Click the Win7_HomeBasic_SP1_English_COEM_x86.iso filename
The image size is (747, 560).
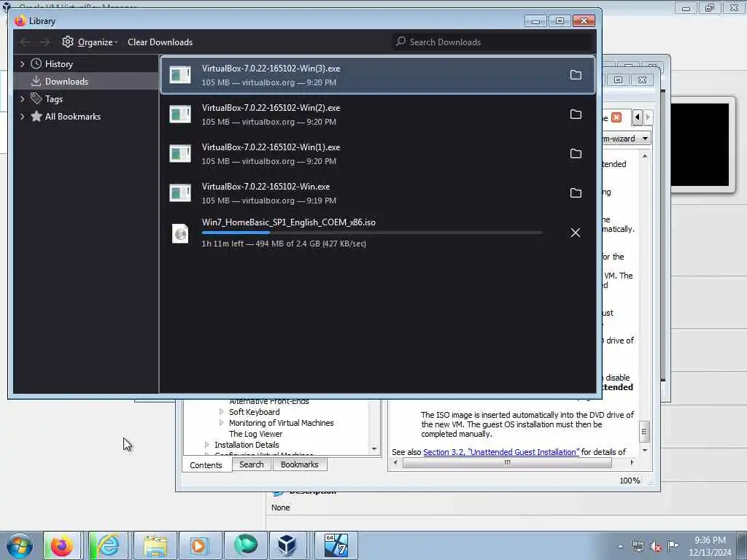tap(289, 222)
